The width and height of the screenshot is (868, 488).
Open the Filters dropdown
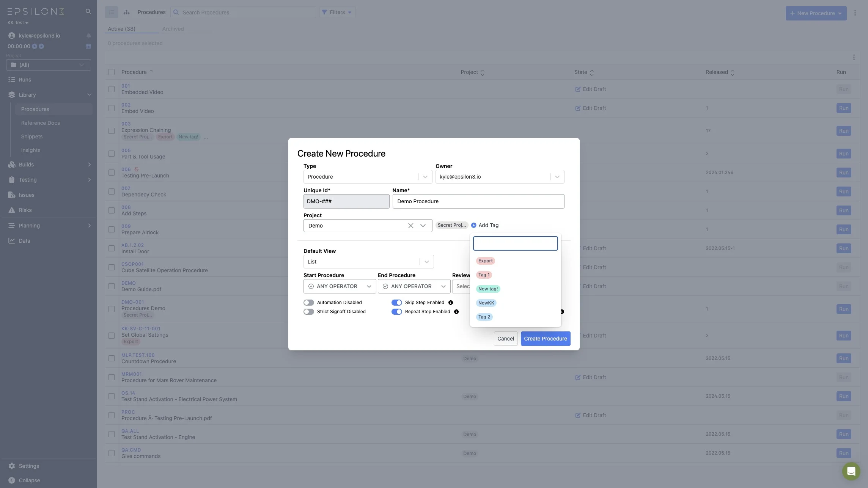(x=337, y=12)
